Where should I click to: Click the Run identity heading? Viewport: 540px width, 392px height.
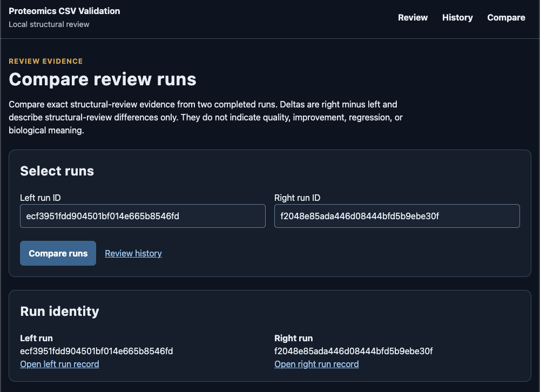[x=59, y=312]
